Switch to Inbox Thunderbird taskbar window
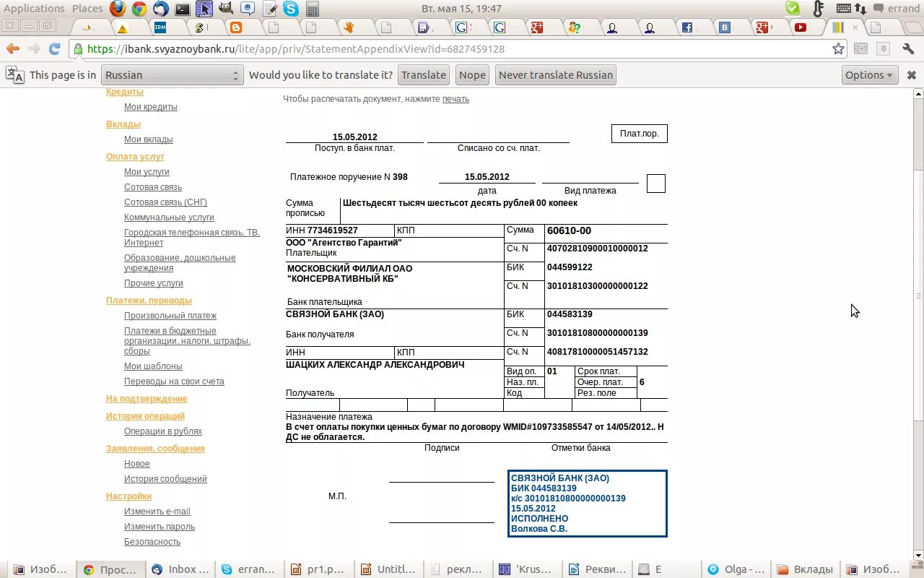This screenshot has width=924, height=578. 180,569
